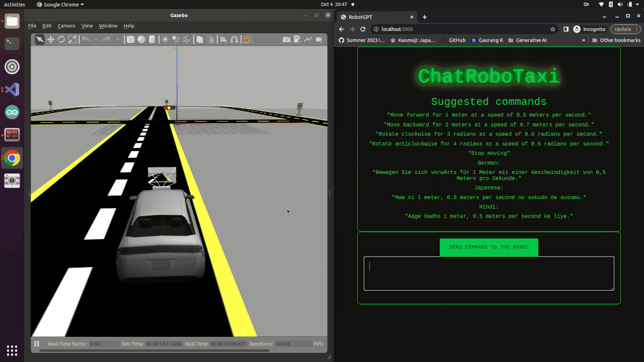This screenshot has width=644, height=362.
Task: Open the undo history dropdown arrow
Action: coord(96,39)
